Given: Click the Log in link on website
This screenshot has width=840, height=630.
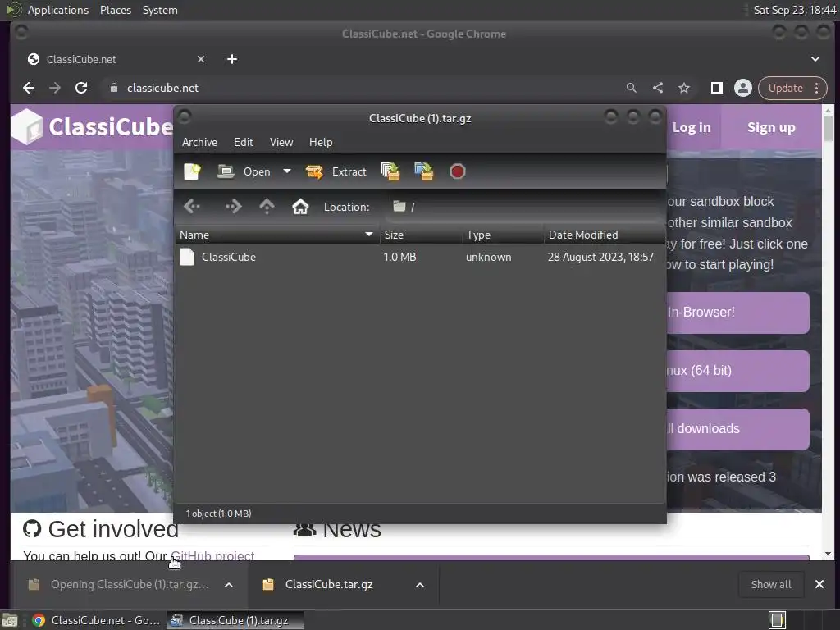Looking at the screenshot, I should (x=692, y=127).
